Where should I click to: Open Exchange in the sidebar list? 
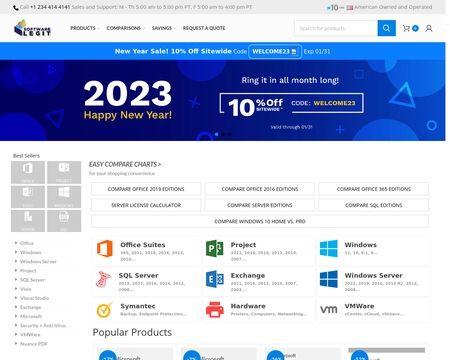30,307
